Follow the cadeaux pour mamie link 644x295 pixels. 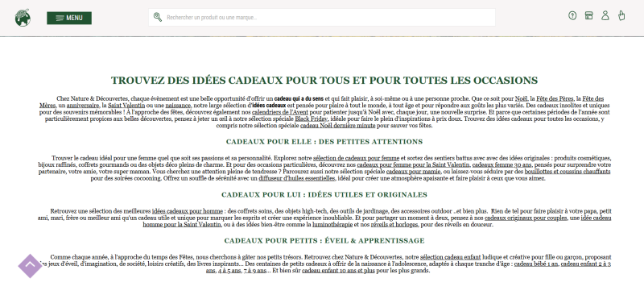[x=414, y=171]
